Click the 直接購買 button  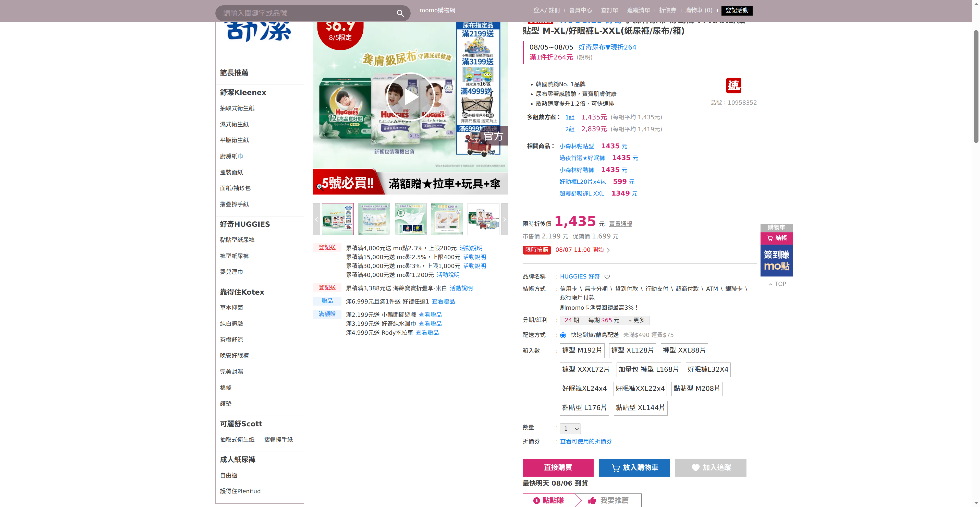click(x=558, y=467)
